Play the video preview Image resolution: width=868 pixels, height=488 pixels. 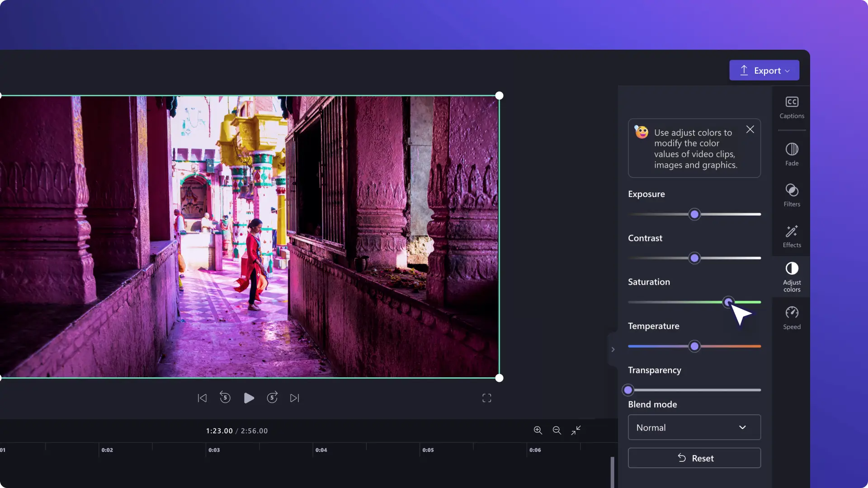(x=249, y=398)
